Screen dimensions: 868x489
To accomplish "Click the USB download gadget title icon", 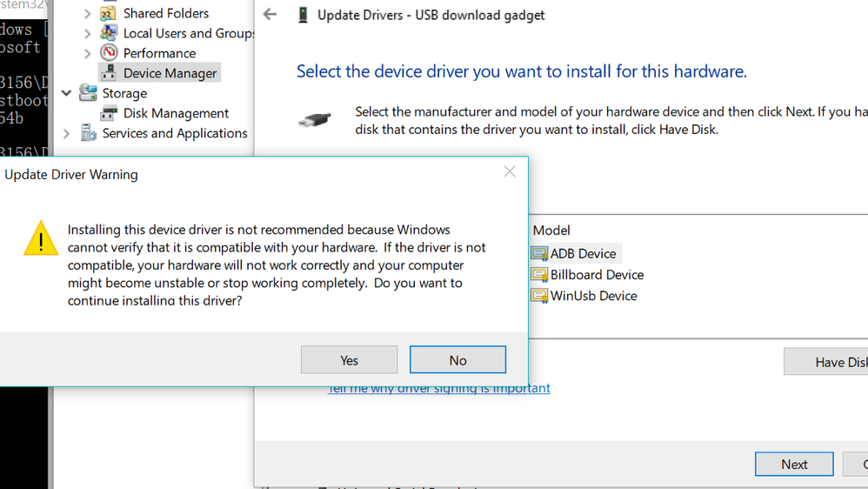I will 303,15.
